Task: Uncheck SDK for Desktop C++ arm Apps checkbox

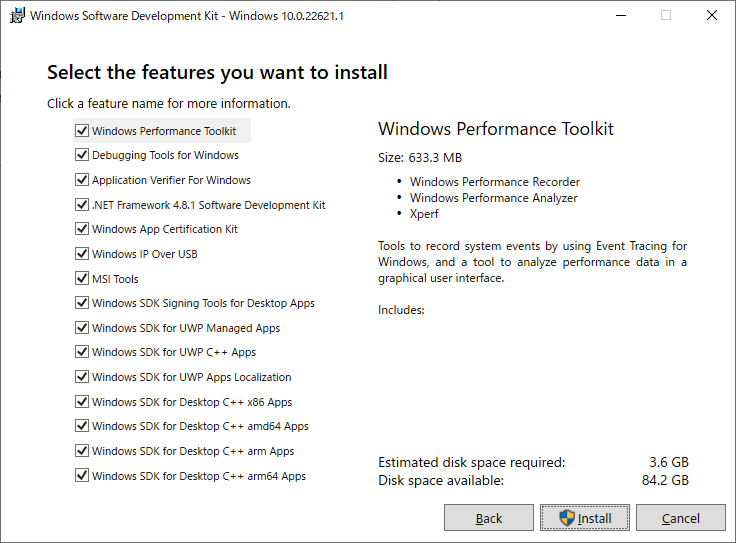Action: pyautogui.click(x=82, y=451)
